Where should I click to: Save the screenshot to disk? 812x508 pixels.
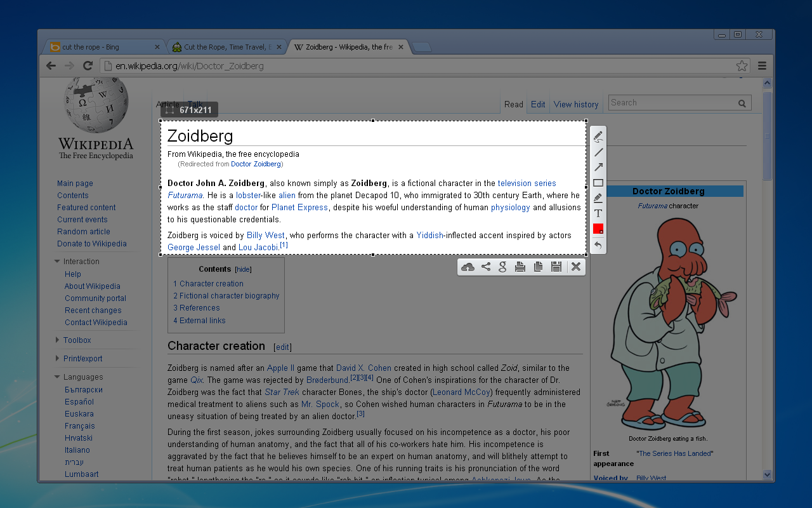(556, 267)
